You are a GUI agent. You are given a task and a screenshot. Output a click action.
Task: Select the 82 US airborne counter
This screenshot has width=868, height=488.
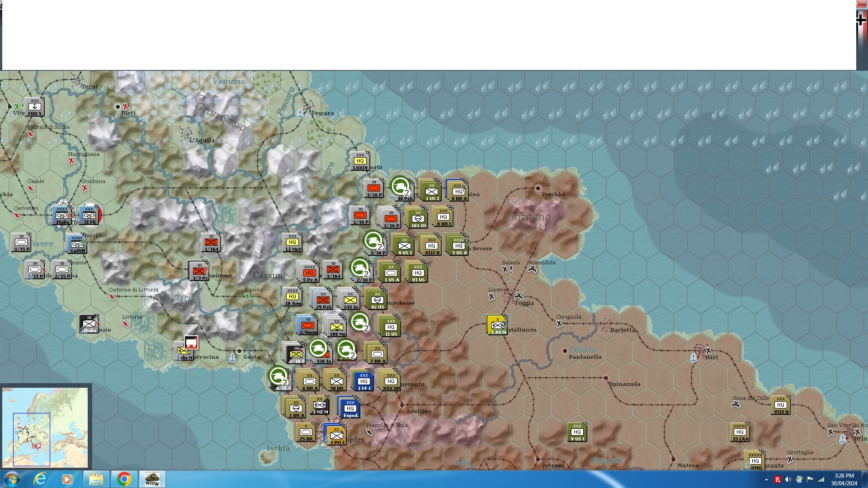[377, 300]
